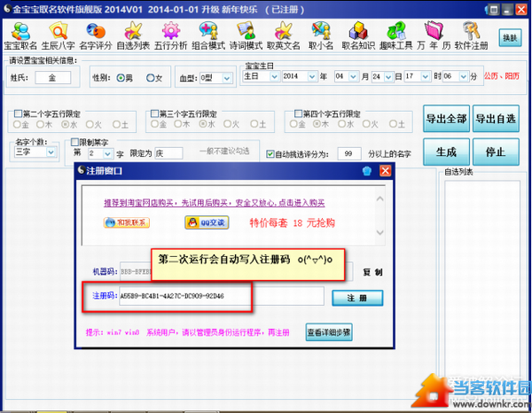Close the 注册窗口 dialog
Screen dimensions: 532x413
click(x=385, y=170)
